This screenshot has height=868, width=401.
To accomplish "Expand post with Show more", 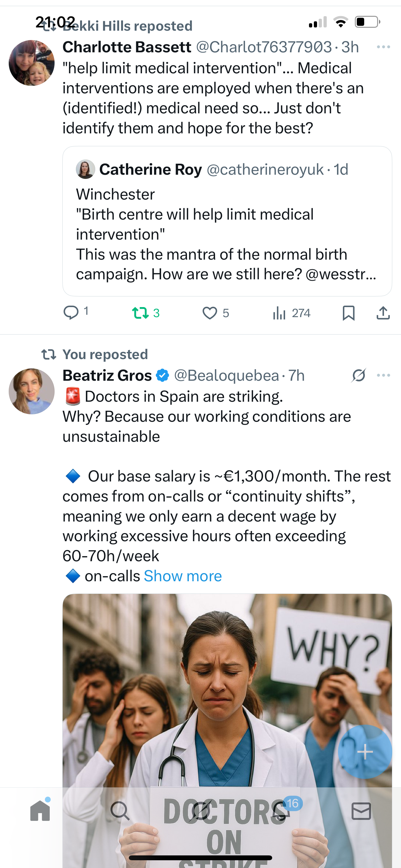I will (x=183, y=576).
